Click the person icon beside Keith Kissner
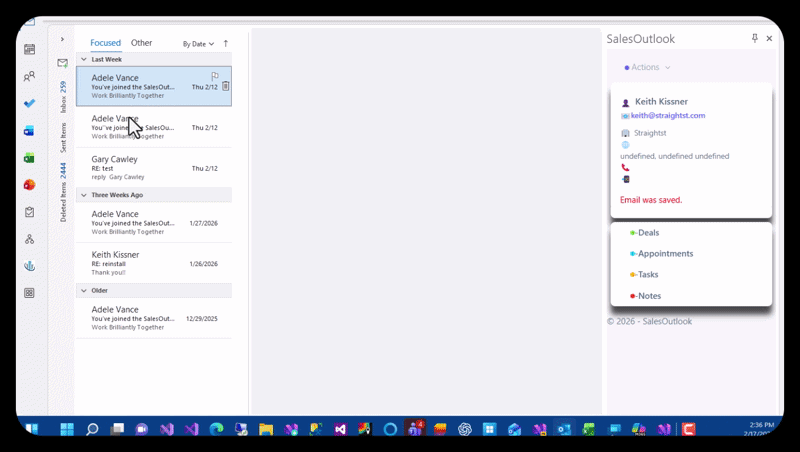The height and width of the screenshot is (452, 800). click(626, 103)
